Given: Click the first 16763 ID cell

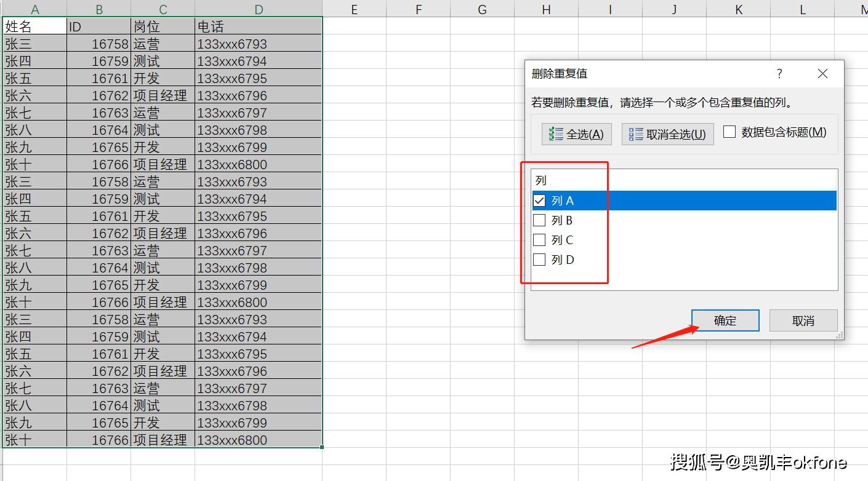Looking at the screenshot, I should [99, 113].
